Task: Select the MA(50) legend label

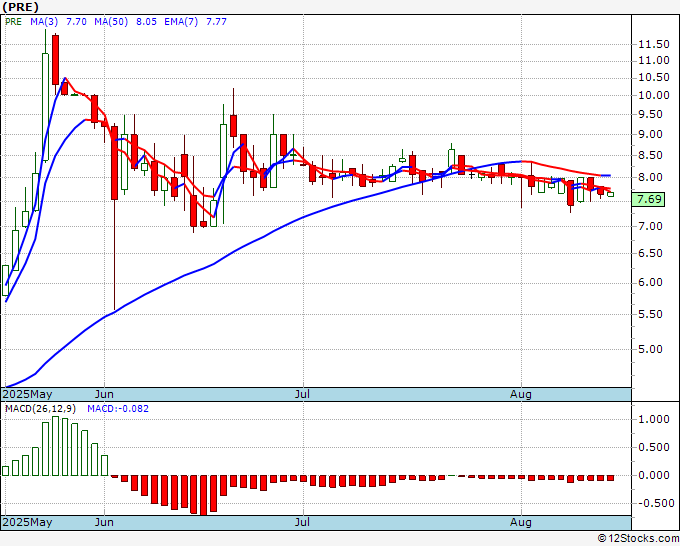Action: 111,22
